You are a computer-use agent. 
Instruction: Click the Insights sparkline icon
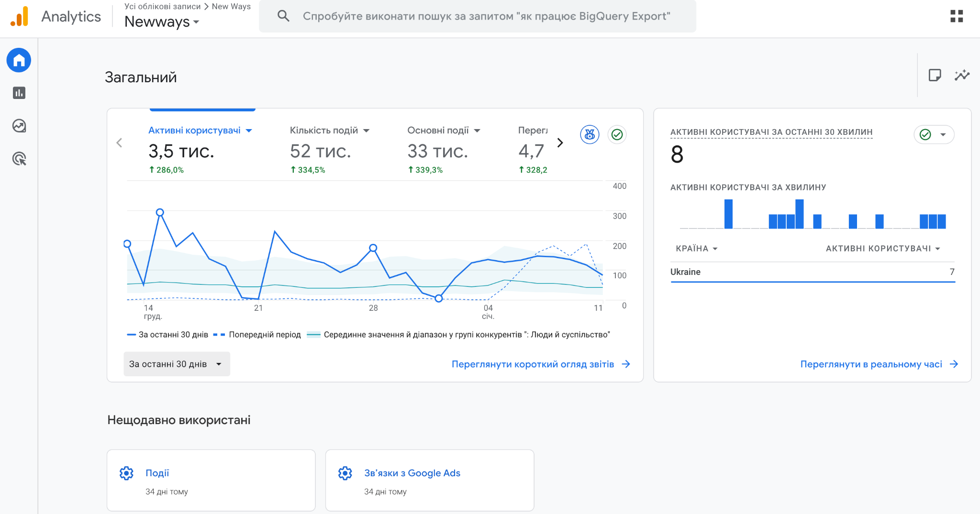(x=962, y=75)
